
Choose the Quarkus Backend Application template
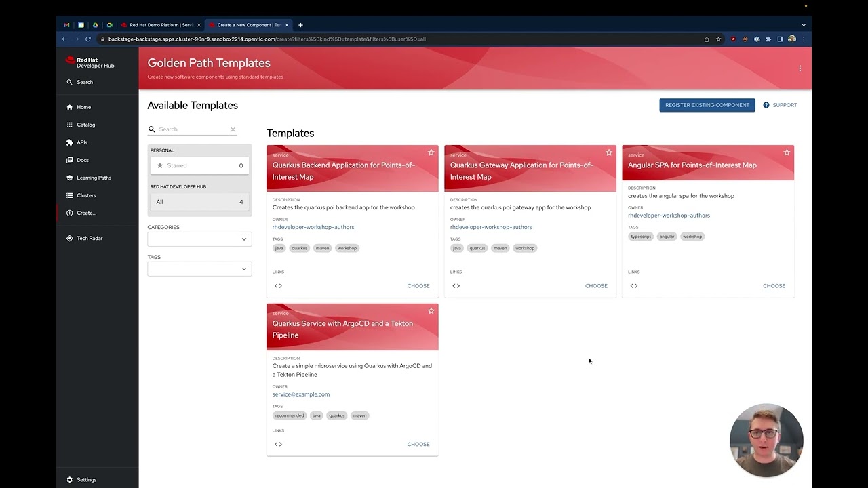coord(418,285)
